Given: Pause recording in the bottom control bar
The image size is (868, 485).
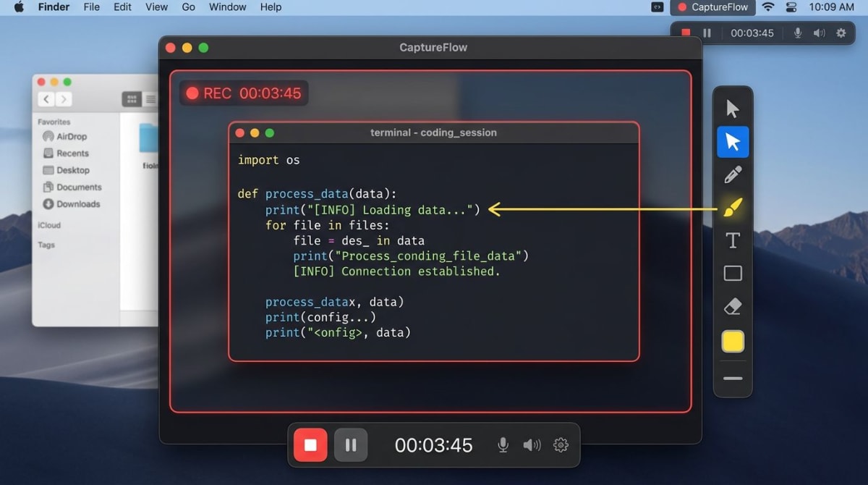Looking at the screenshot, I should [351, 445].
